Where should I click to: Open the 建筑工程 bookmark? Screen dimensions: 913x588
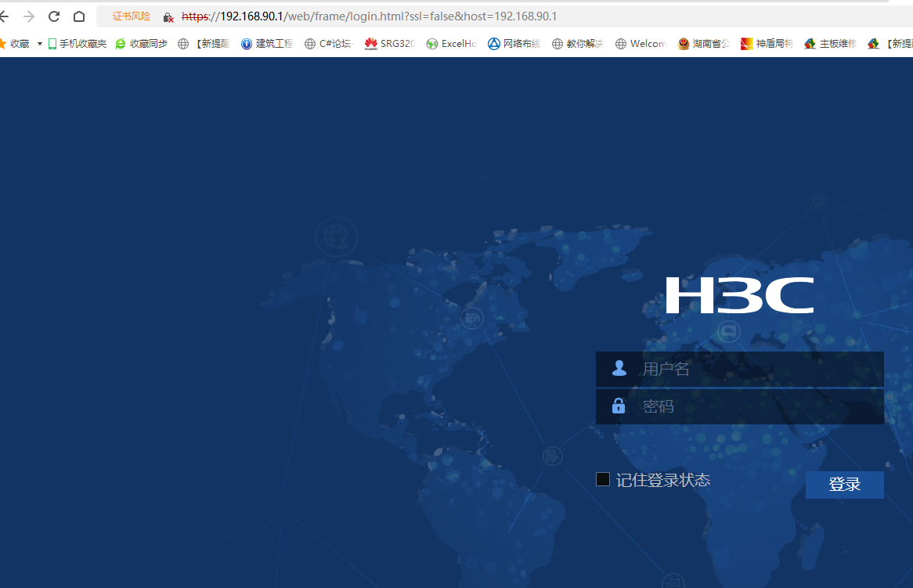267,44
